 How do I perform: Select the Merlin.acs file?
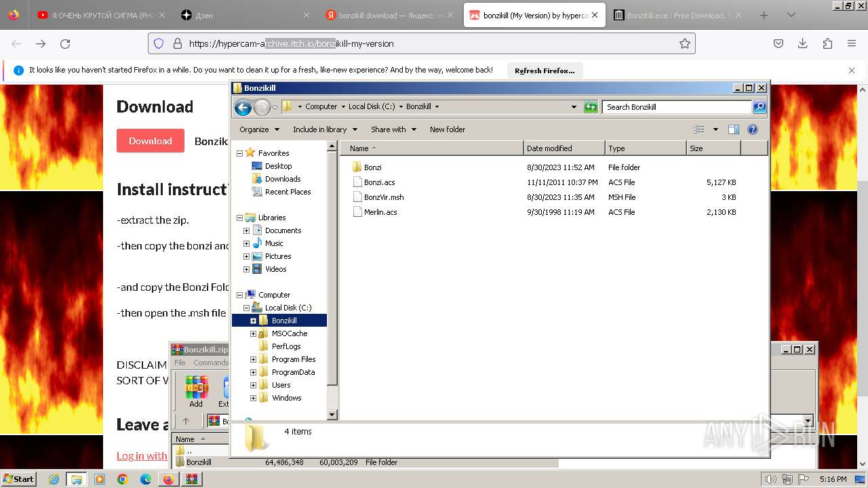click(x=380, y=212)
